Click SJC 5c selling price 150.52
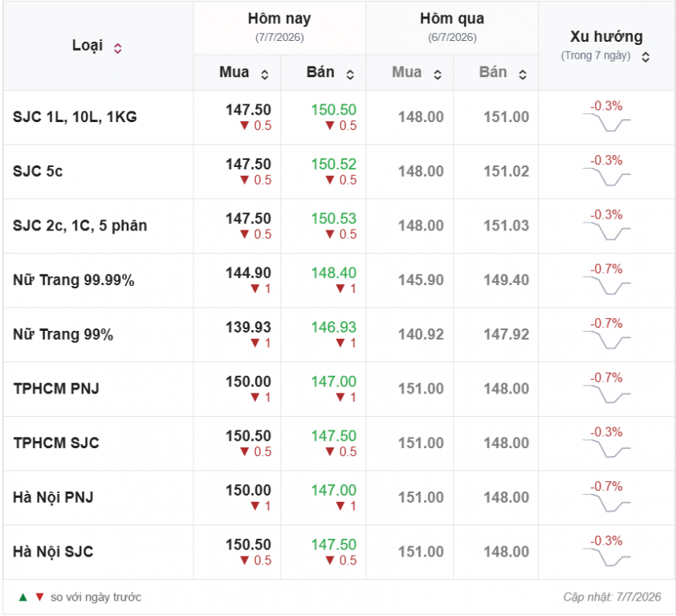676x616 pixels. pos(334,164)
